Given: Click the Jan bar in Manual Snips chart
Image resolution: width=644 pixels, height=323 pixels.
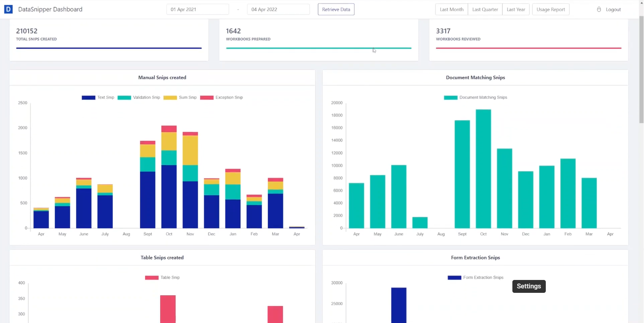Looking at the screenshot, I should [233, 199].
